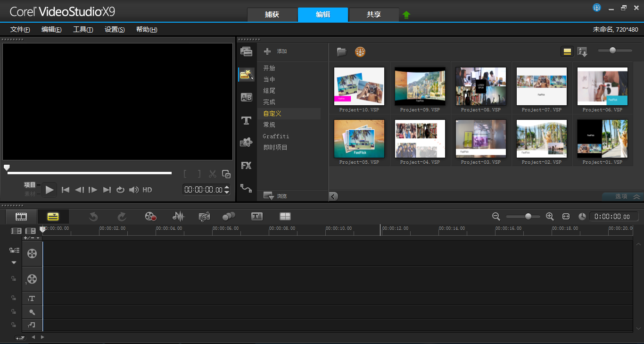Launch the Auto Music tool
This screenshot has height=344, width=644.
tap(204, 216)
